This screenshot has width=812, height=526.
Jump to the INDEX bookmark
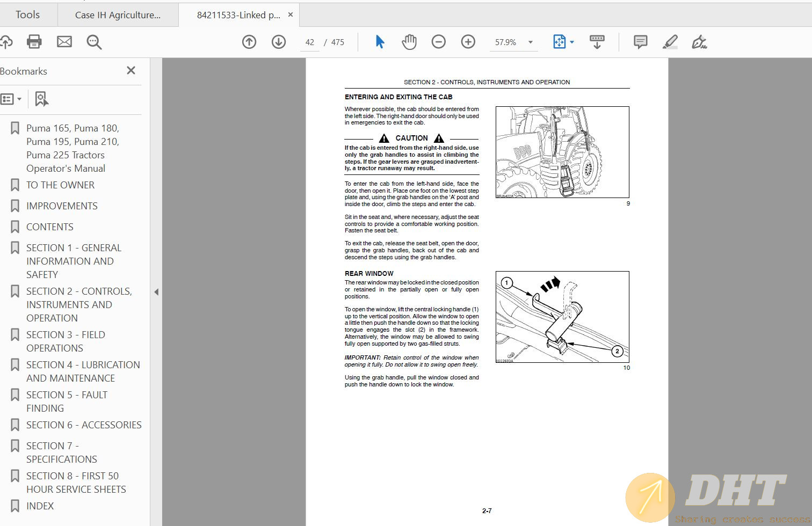pyautogui.click(x=40, y=506)
